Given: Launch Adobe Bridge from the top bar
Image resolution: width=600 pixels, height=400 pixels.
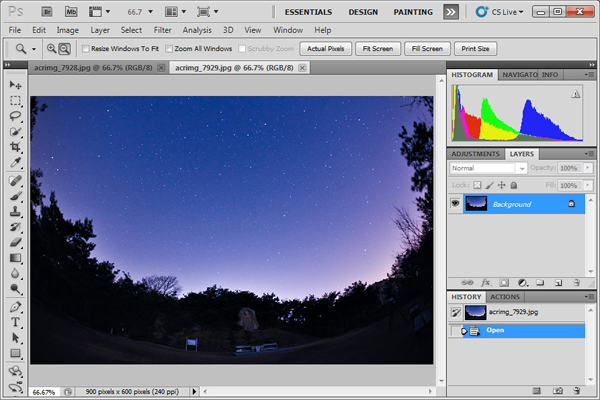Looking at the screenshot, I should 47,12.
